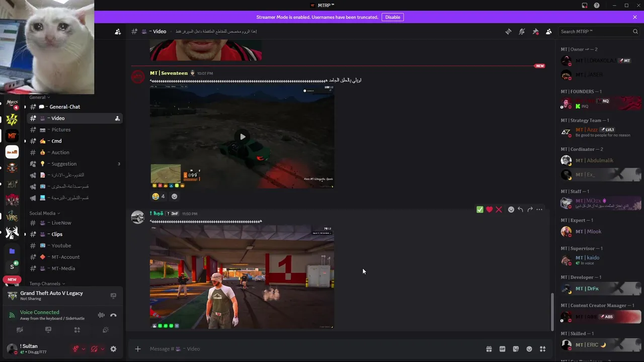The height and width of the screenshot is (362, 644).
Task: Open the GIF picker
Action: [x=502, y=349]
